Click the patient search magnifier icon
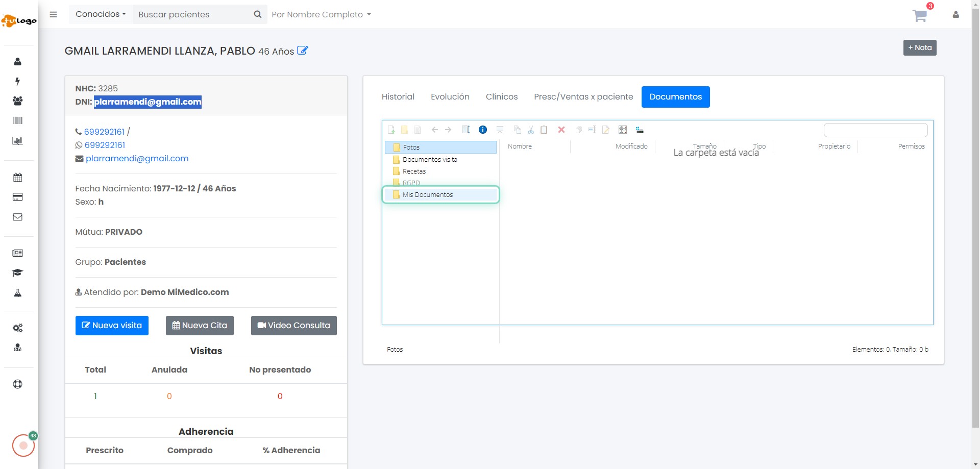The height and width of the screenshot is (469, 980). (x=258, y=14)
